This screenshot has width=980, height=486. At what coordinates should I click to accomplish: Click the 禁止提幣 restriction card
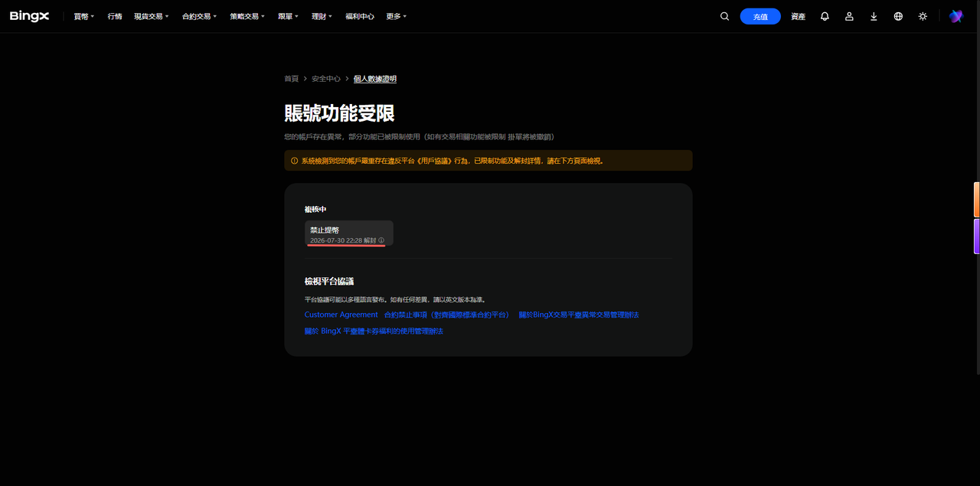pyautogui.click(x=349, y=233)
